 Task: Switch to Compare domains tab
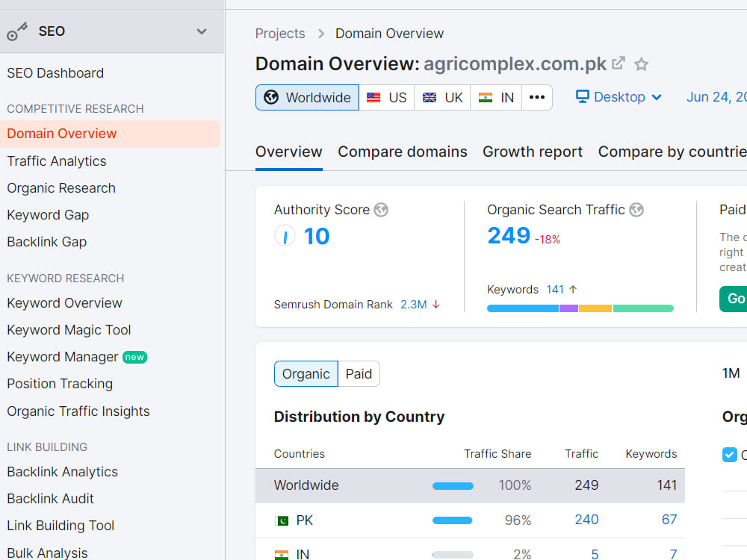pyautogui.click(x=403, y=152)
